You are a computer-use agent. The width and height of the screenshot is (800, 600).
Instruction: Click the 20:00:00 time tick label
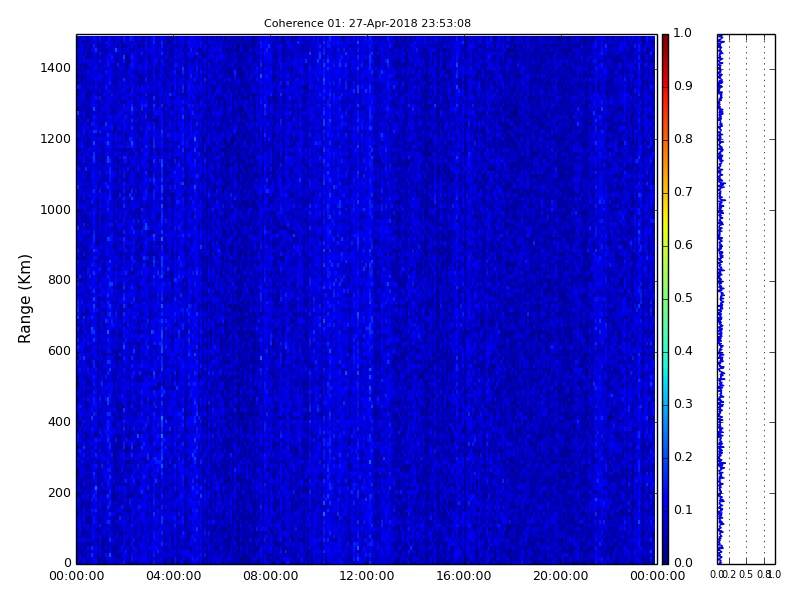[x=561, y=576]
